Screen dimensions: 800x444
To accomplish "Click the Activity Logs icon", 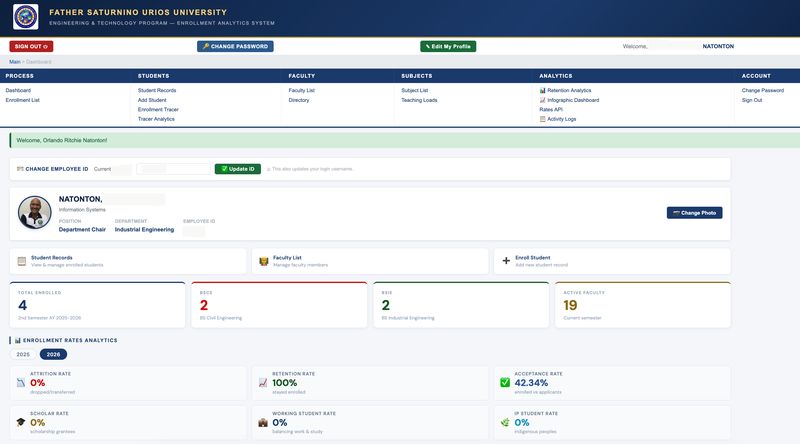I will tap(542, 119).
